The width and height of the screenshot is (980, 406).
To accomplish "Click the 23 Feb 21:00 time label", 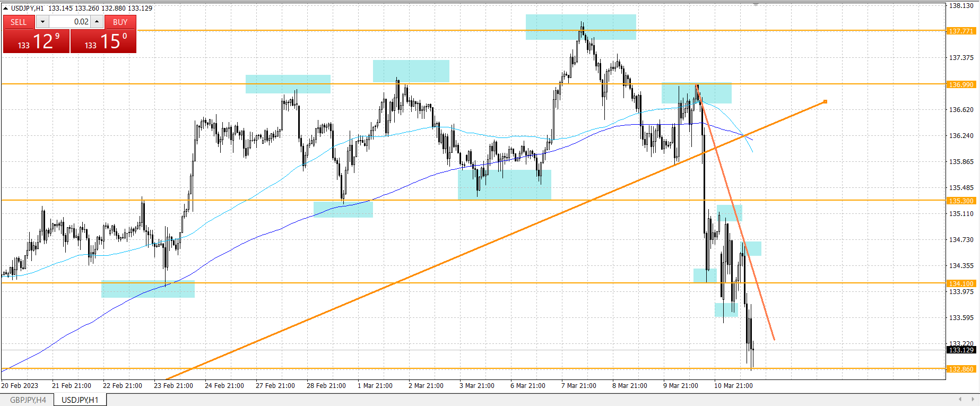I will click(x=174, y=386).
